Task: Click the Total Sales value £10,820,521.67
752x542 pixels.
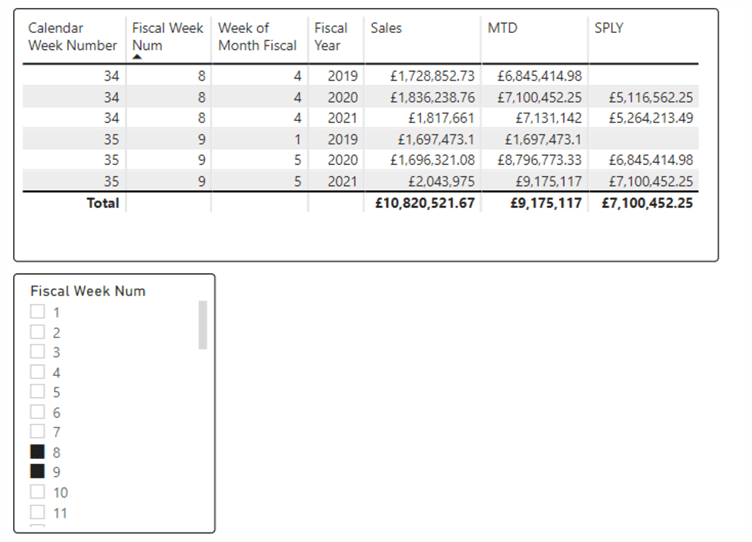Action: tap(425, 203)
